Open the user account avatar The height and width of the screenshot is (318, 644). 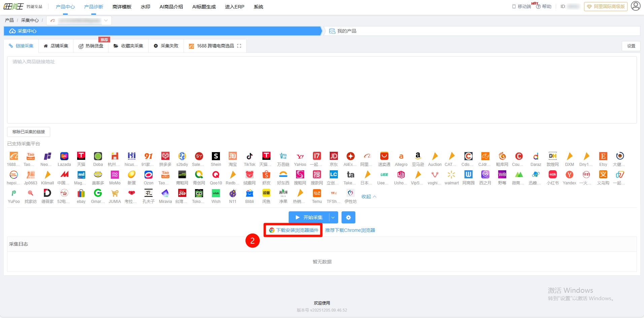click(635, 6)
